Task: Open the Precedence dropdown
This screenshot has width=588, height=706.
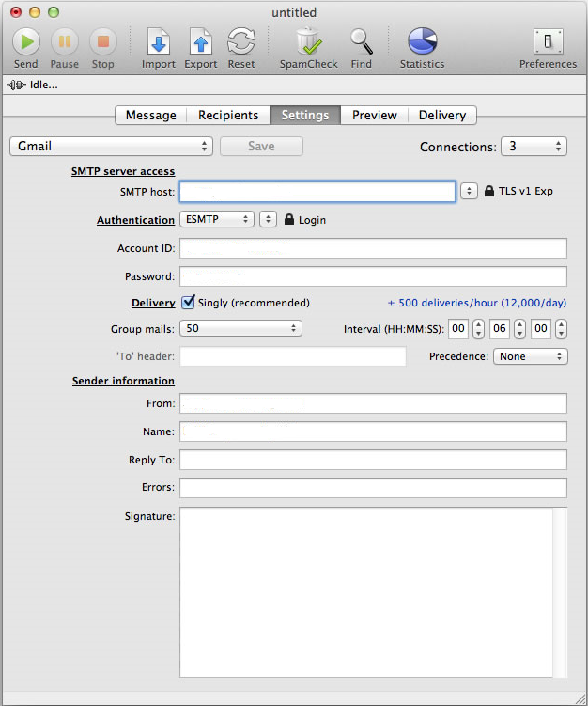Action: coord(531,356)
